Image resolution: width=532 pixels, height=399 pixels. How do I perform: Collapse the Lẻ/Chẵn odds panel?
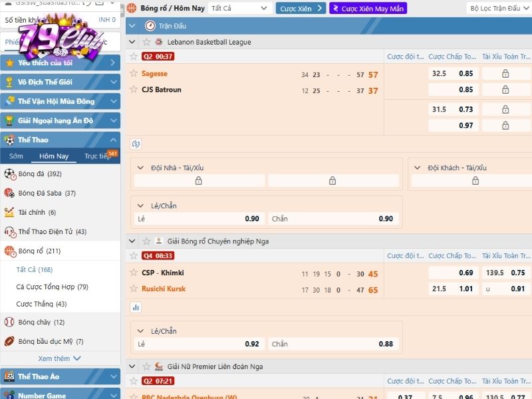141,205
